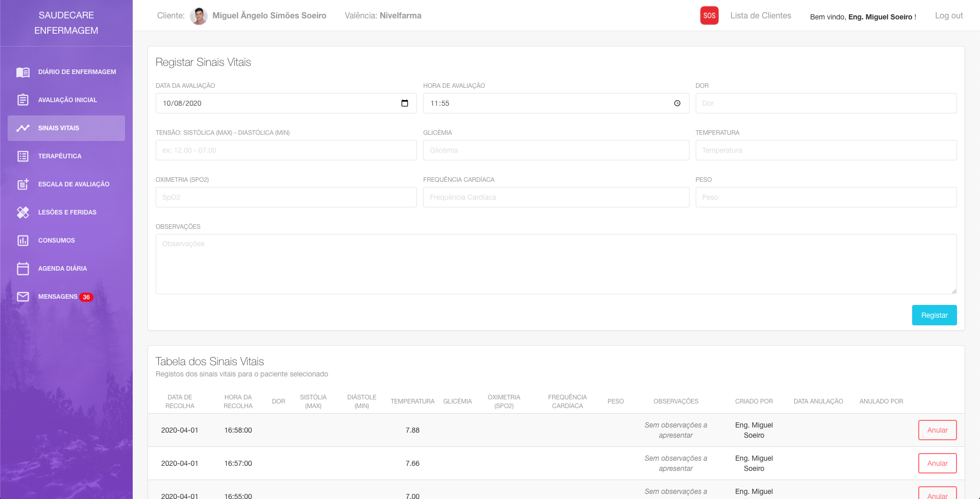Click the red SOS emergency icon

point(709,15)
